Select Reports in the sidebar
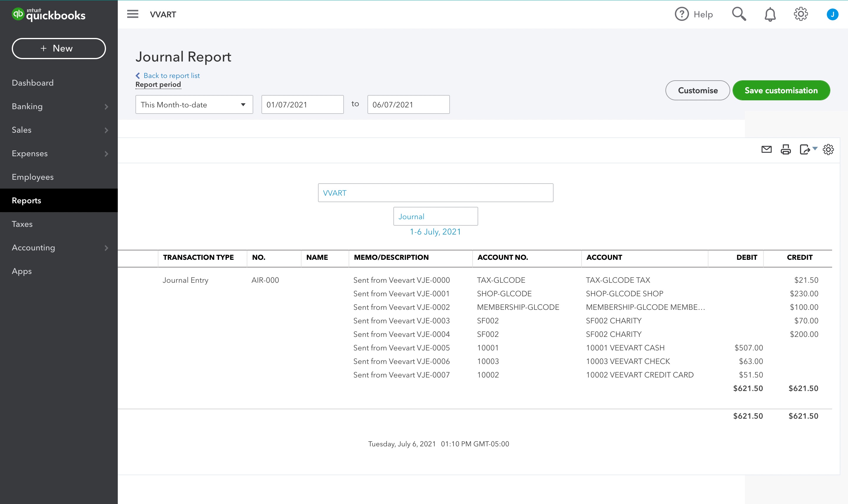 point(26,200)
